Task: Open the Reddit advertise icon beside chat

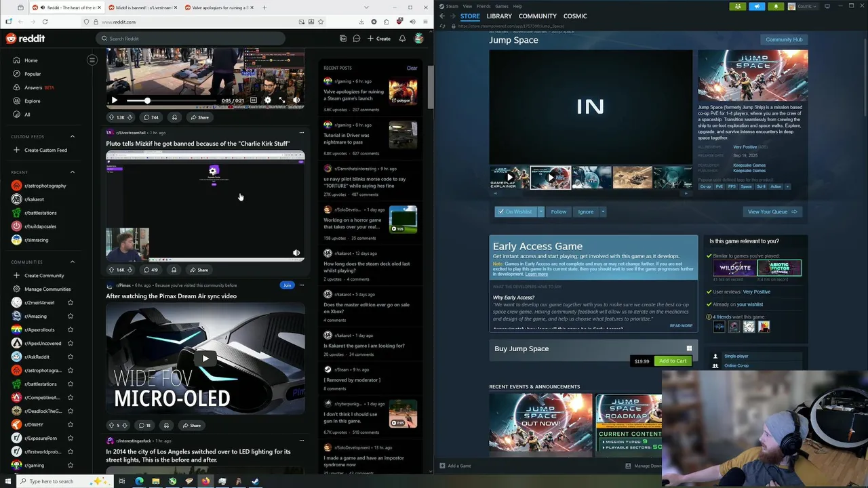Action: tap(343, 39)
